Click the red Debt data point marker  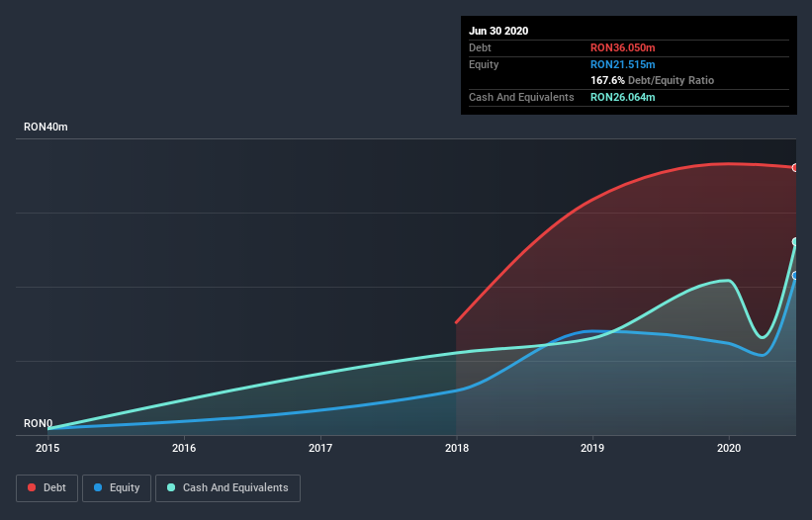pos(795,168)
